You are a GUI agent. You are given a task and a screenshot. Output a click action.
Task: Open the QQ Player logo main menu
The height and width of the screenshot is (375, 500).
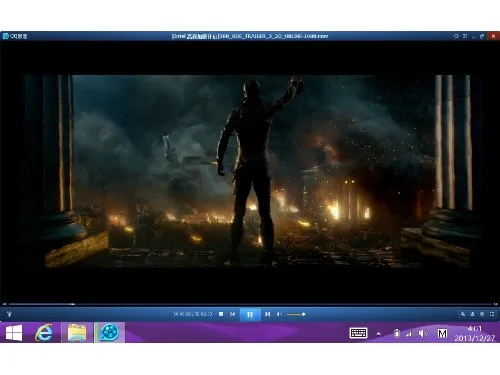point(15,36)
